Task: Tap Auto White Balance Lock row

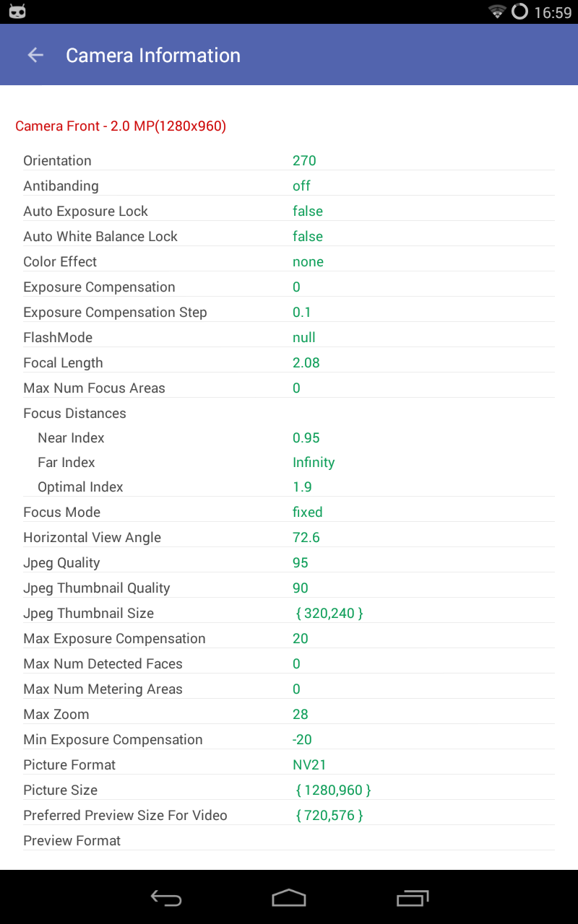Action: (289, 236)
